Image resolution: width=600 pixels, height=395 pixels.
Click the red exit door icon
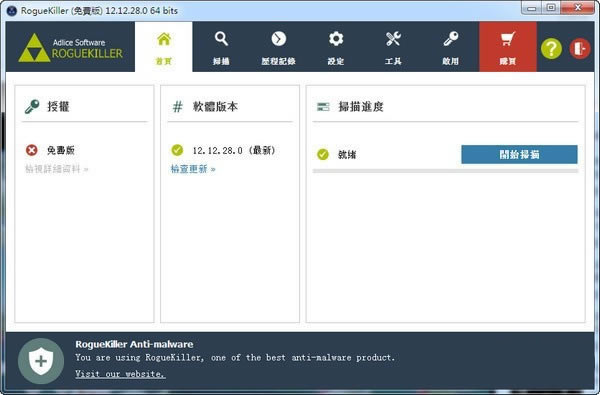[x=580, y=49]
